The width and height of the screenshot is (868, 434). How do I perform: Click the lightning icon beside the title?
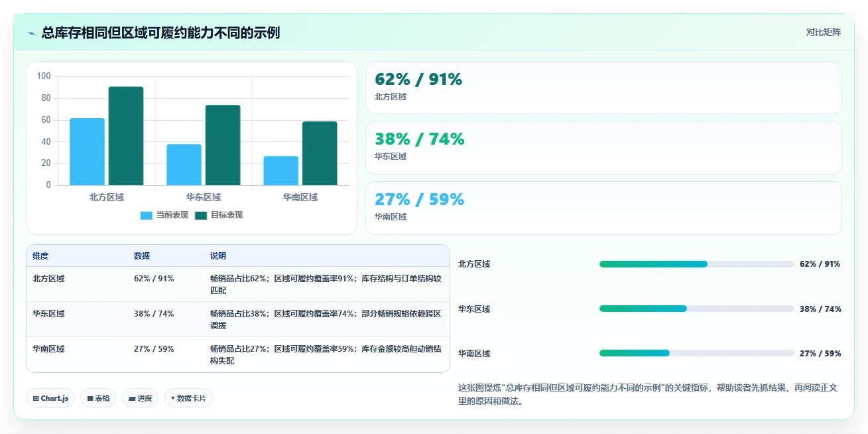point(31,33)
